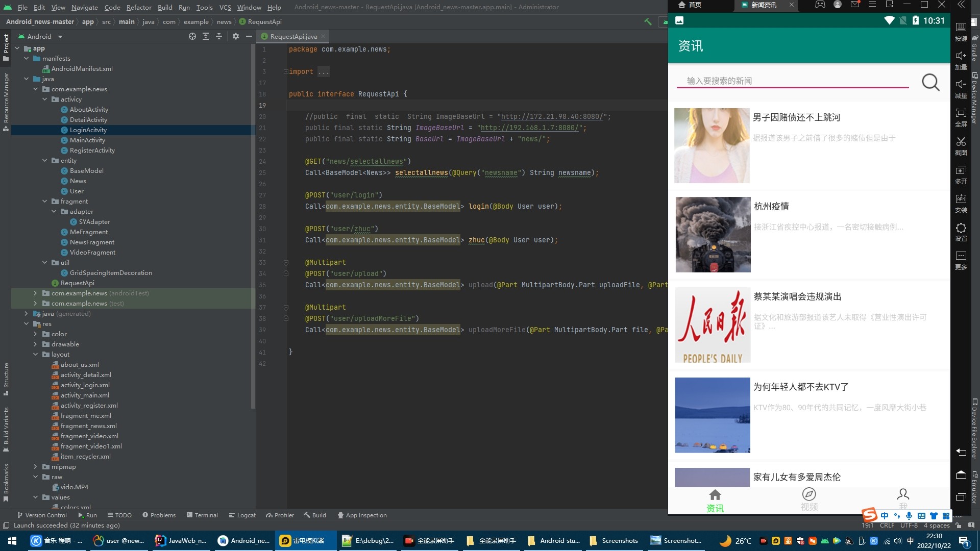Tap 视频 in the app bottom navigation
The image size is (980, 551).
[x=808, y=499]
